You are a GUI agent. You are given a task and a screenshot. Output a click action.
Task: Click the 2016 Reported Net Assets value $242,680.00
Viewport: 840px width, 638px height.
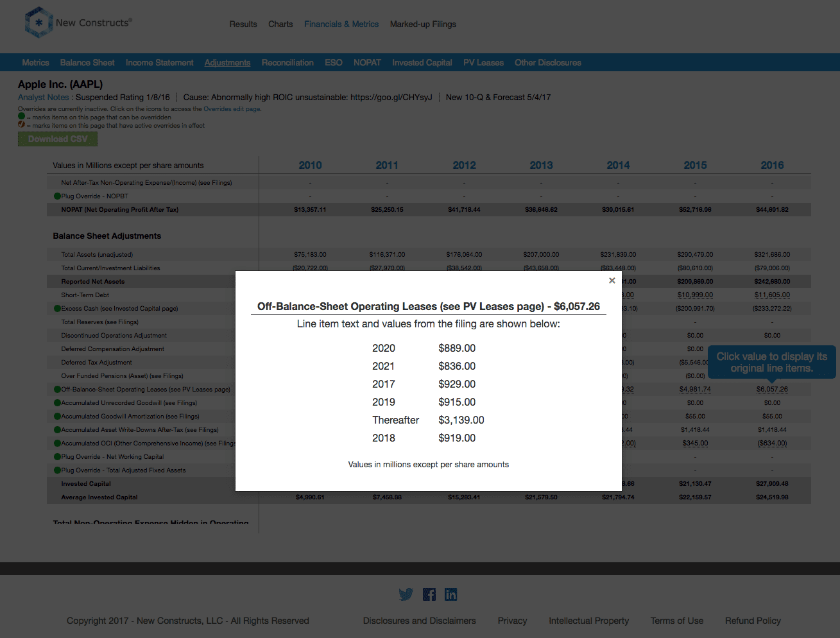tap(772, 282)
